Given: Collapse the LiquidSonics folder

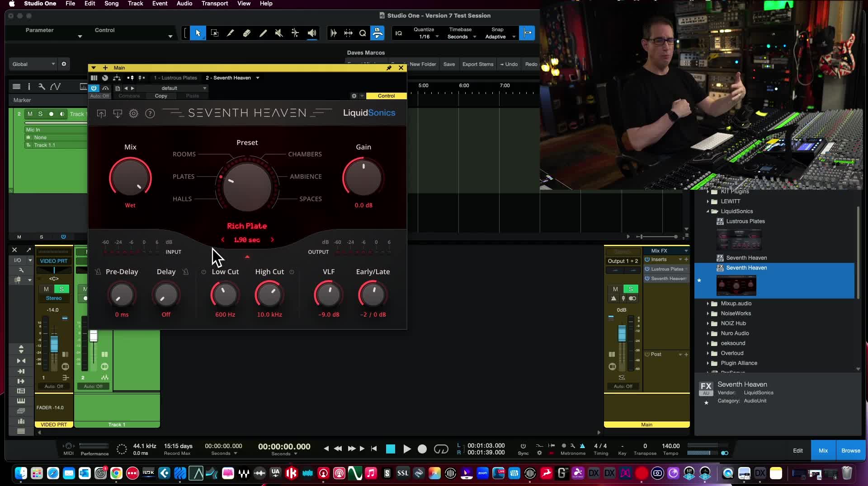Looking at the screenshot, I should [x=708, y=211].
